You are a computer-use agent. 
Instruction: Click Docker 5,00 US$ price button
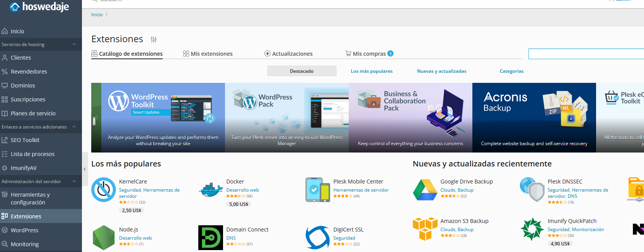click(x=239, y=204)
